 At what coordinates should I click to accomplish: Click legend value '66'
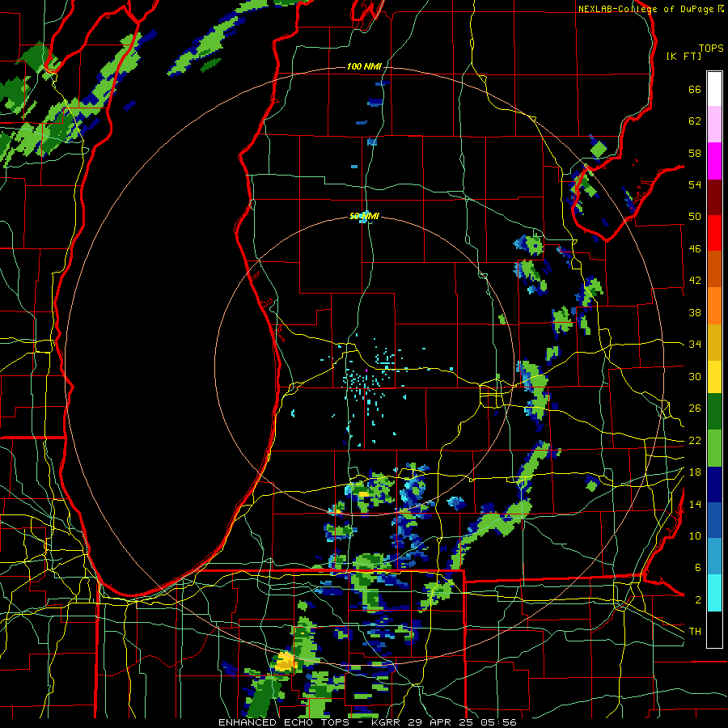[695, 89]
